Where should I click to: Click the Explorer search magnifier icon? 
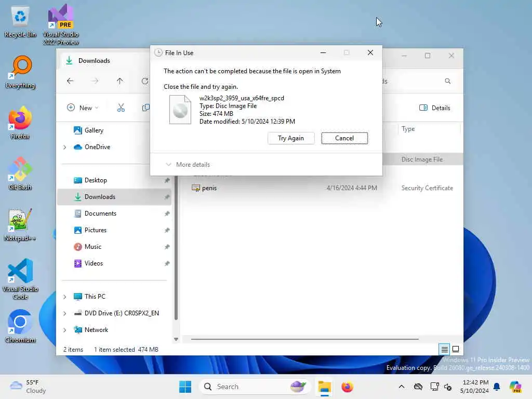point(447,81)
